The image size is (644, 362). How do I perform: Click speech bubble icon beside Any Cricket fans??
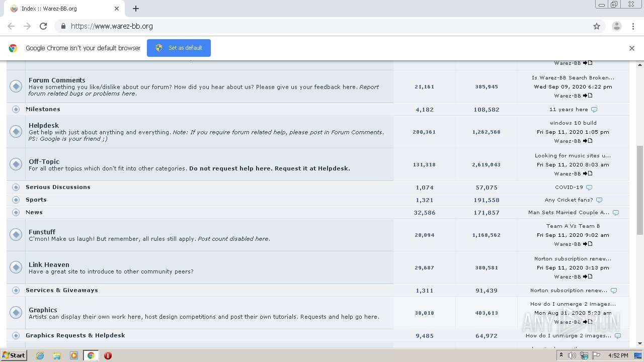pos(599,200)
